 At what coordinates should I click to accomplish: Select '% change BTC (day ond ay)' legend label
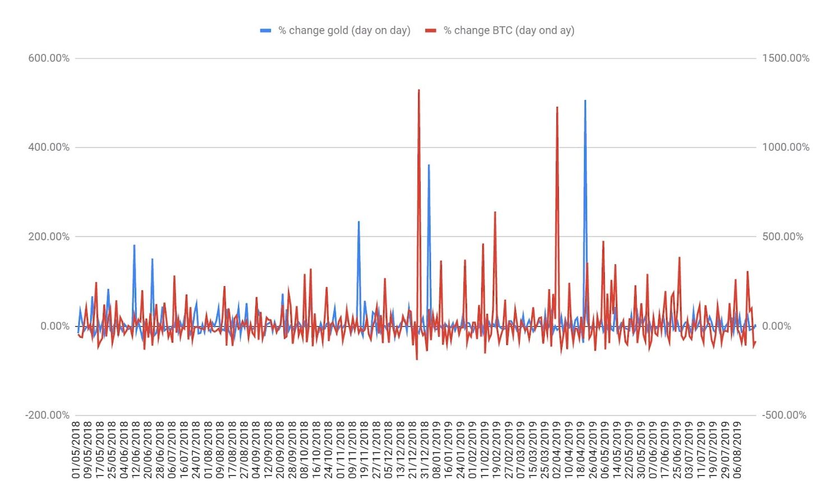coord(509,30)
